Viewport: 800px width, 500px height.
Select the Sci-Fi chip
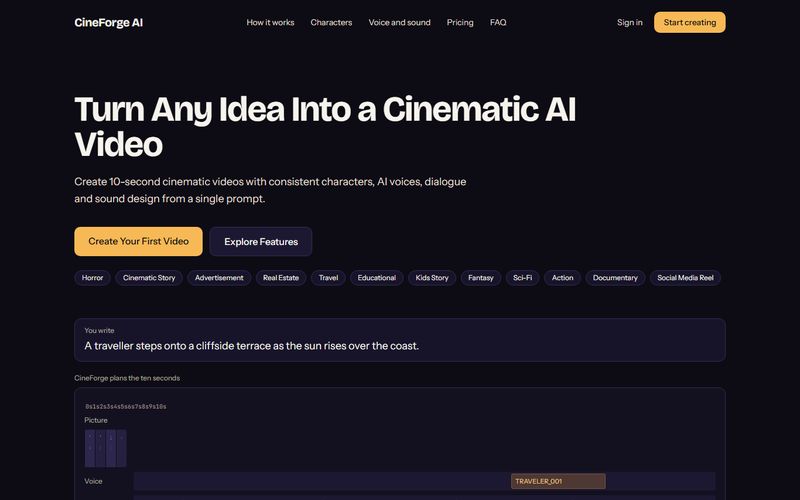(x=522, y=278)
